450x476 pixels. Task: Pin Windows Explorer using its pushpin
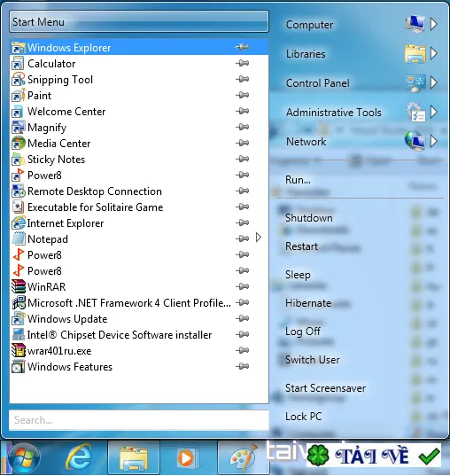point(242,47)
